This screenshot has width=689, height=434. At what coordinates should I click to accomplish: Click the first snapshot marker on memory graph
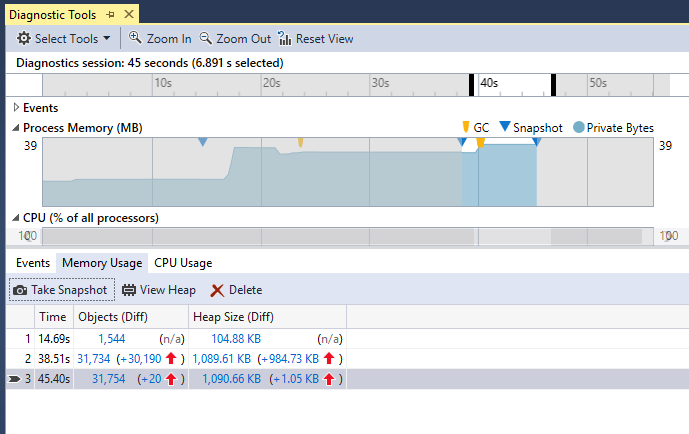(203, 143)
